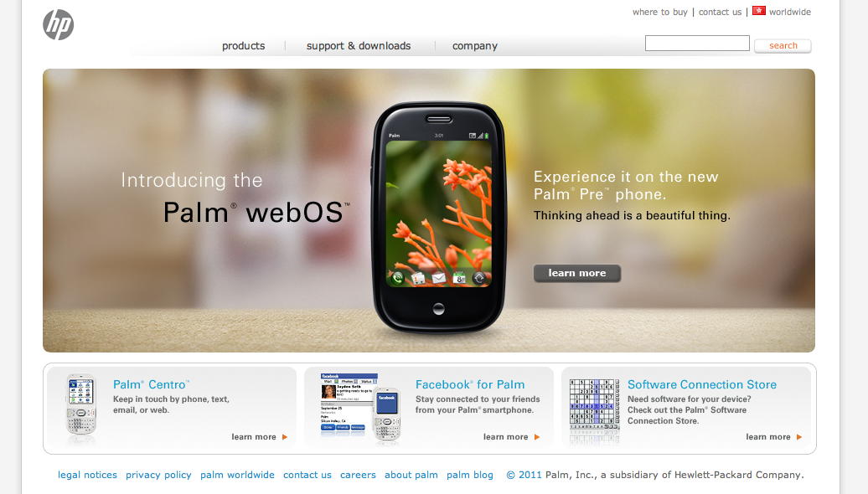Open the support & downloads menu
The width and height of the screenshot is (868, 494).
click(359, 46)
